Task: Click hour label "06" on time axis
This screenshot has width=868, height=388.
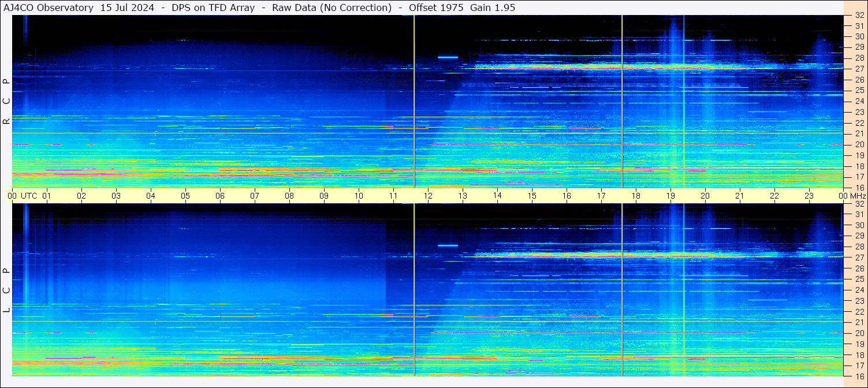Action: point(220,196)
